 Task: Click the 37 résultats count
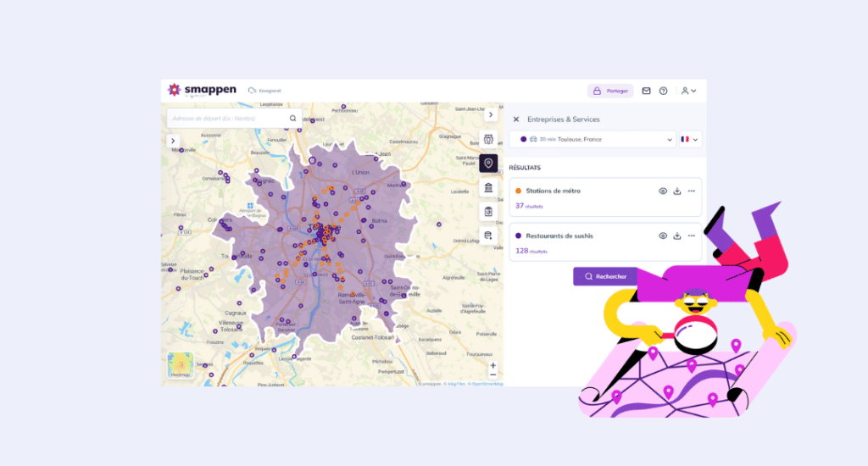529,206
